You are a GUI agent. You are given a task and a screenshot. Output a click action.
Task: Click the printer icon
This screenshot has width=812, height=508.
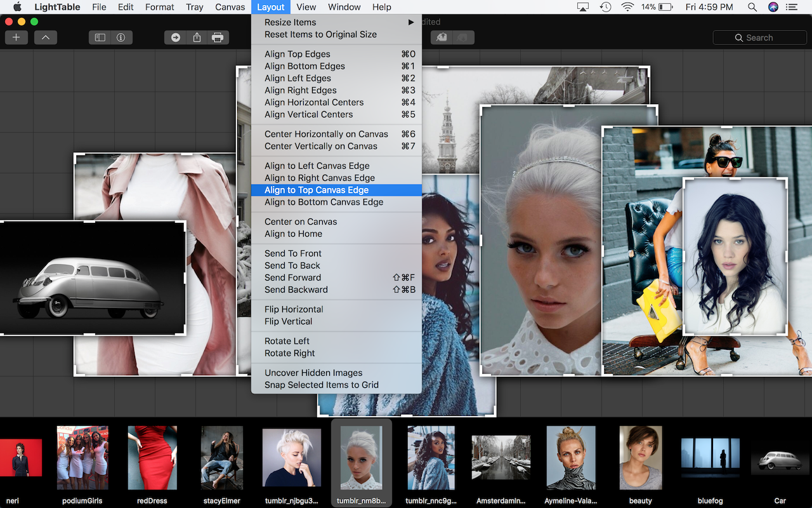(x=218, y=37)
